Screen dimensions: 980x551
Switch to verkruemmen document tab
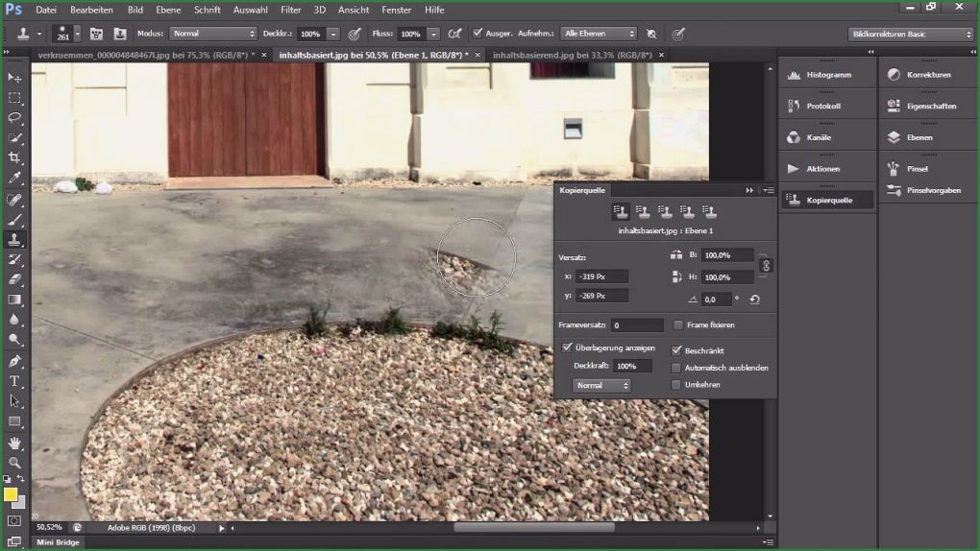pos(146,55)
